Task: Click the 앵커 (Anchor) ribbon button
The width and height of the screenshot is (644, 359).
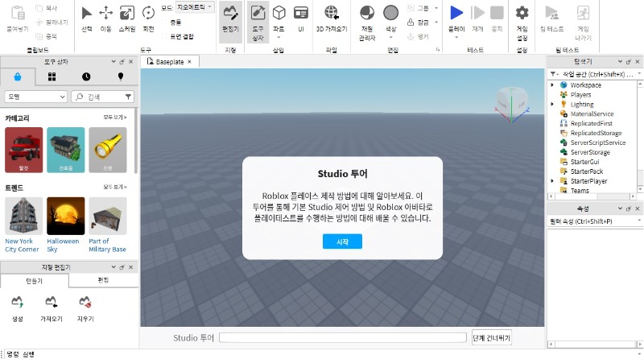Action: (x=418, y=36)
